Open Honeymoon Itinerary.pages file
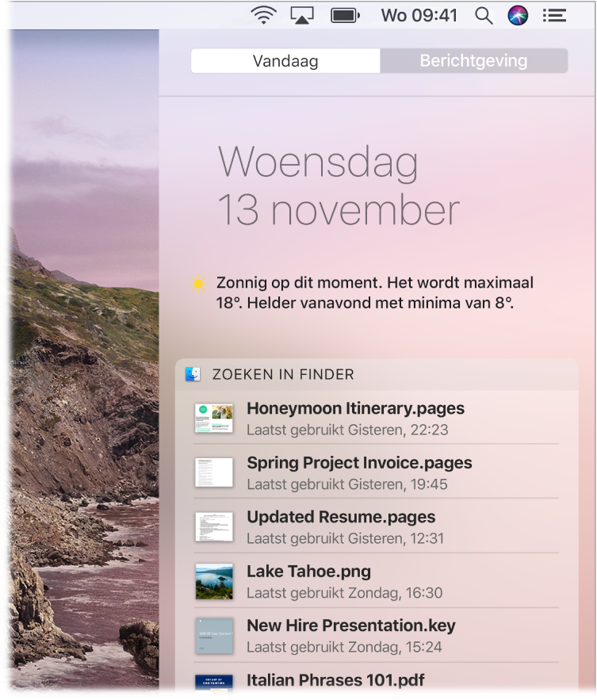The image size is (597, 700). coord(376,419)
